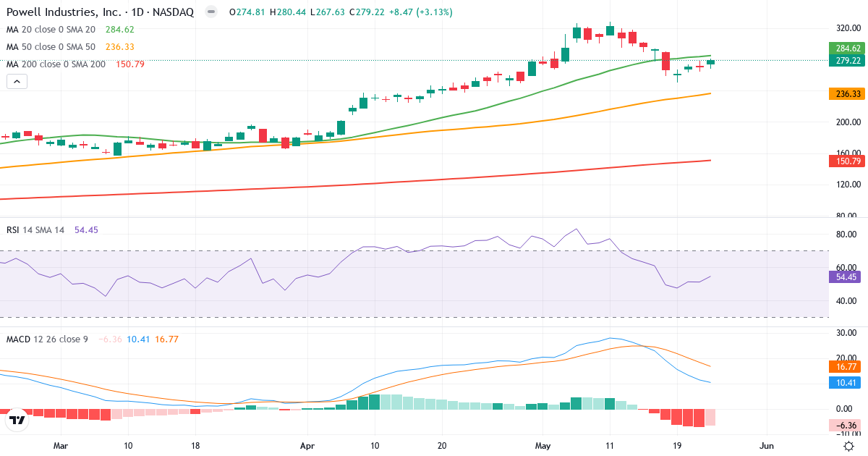The height and width of the screenshot is (456, 868).
Task: Open chart settings gear icon
Action: (x=848, y=446)
